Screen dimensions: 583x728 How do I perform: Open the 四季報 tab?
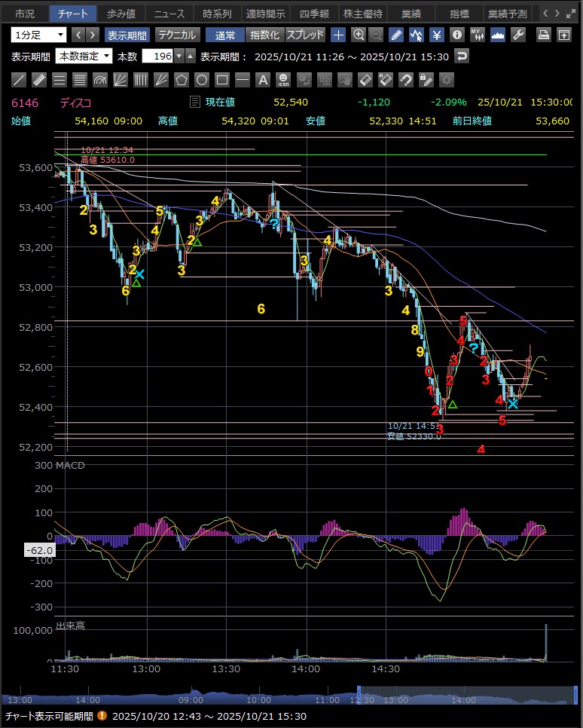[313, 14]
